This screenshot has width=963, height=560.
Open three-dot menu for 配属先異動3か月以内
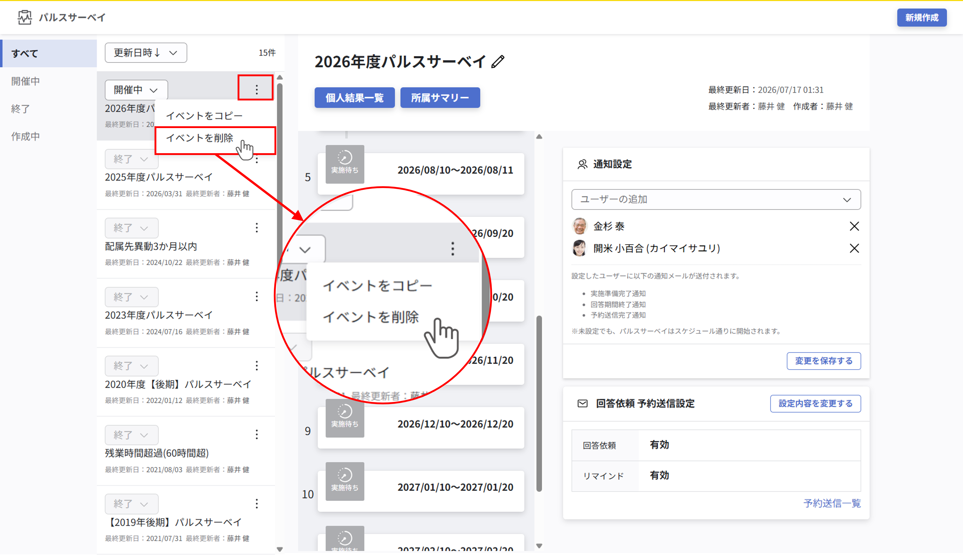[x=256, y=228]
